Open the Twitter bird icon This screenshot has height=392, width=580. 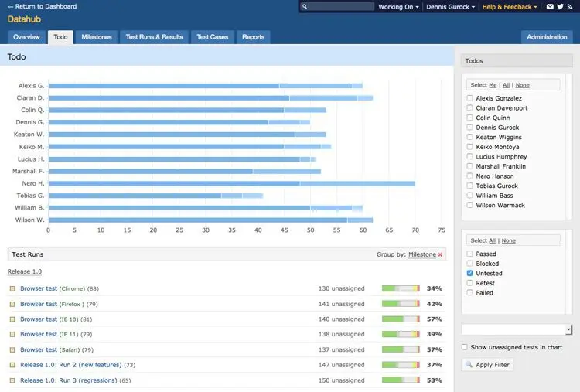[560, 7]
